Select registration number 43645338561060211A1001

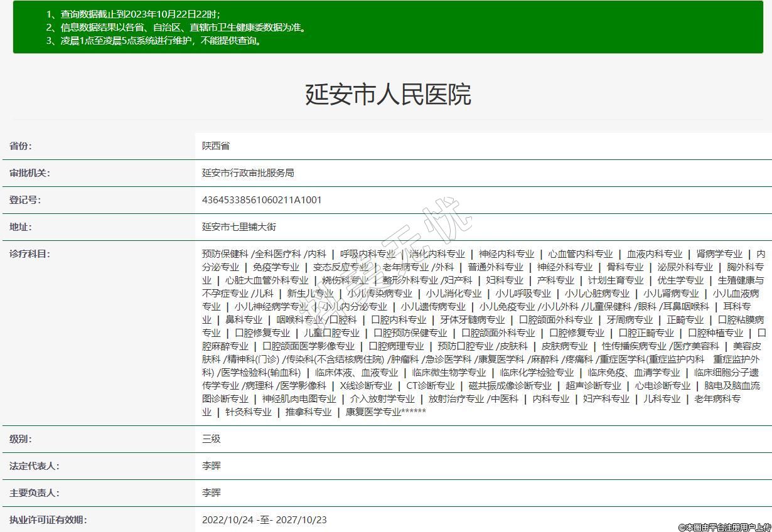(262, 199)
